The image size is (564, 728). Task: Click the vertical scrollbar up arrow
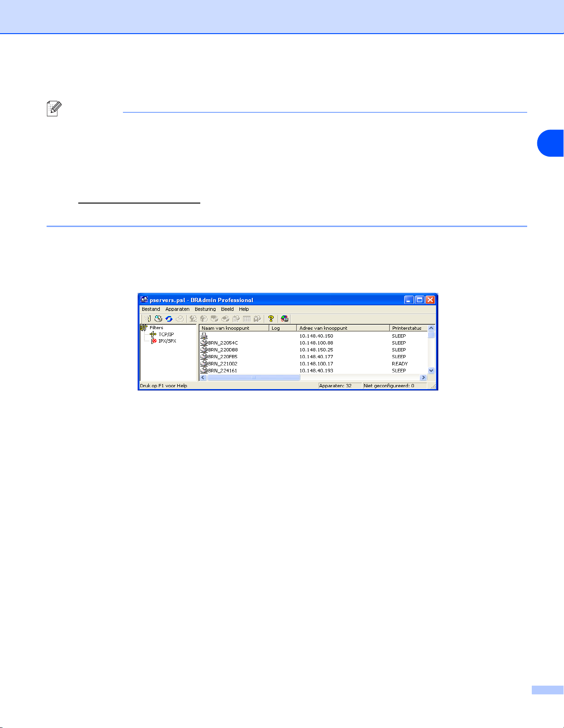click(431, 328)
